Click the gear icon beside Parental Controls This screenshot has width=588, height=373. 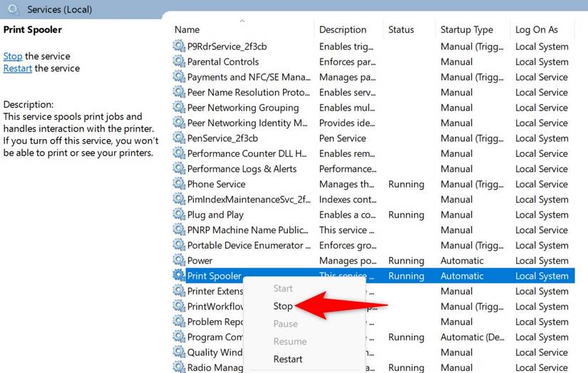(178, 62)
